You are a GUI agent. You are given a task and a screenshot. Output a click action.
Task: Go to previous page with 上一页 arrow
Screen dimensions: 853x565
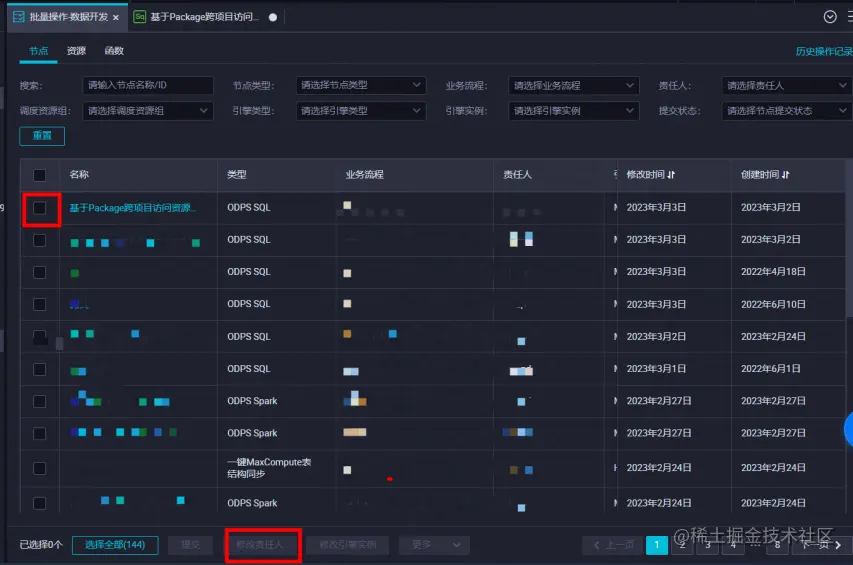tap(596, 545)
